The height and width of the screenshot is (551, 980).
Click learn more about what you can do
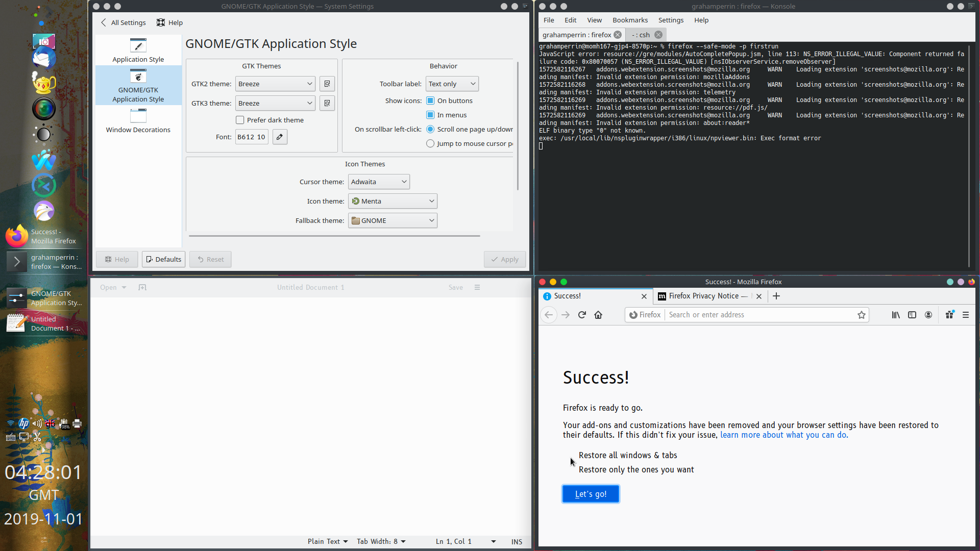(784, 435)
